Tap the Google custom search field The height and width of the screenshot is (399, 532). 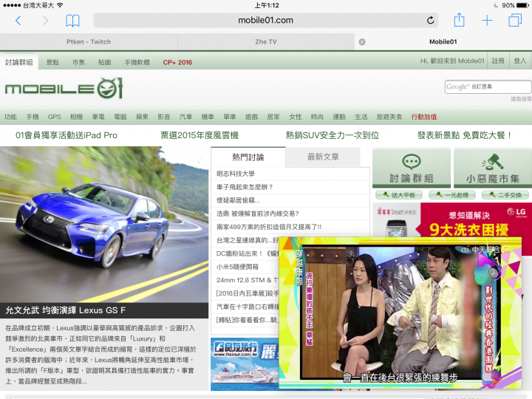[x=488, y=86]
